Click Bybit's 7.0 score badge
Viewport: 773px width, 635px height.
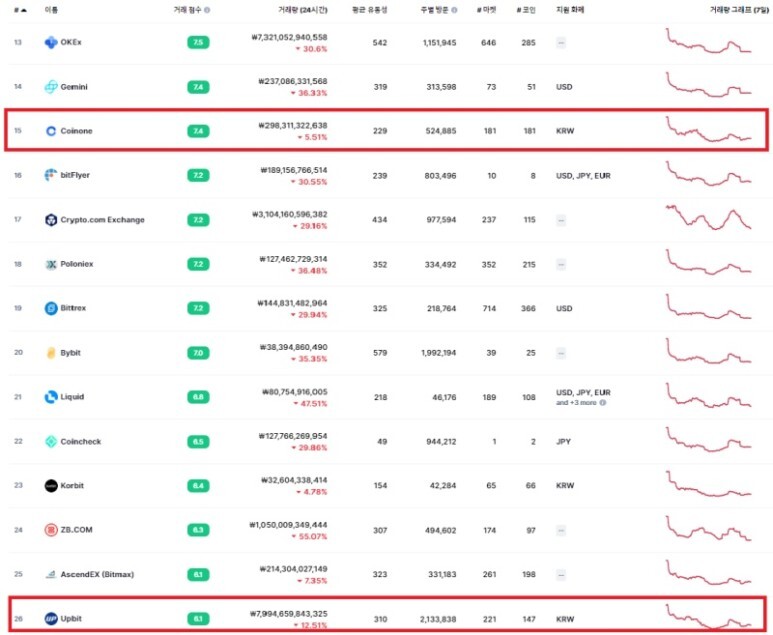pyautogui.click(x=198, y=353)
